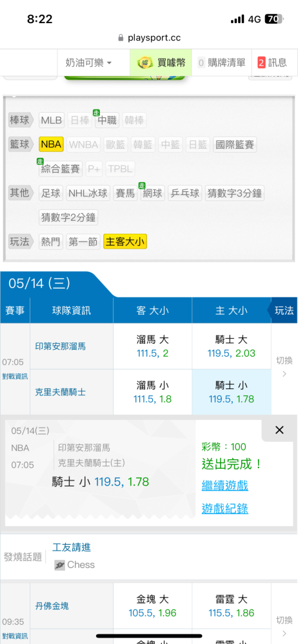
Task: Tap the lock icon beside playsport.cc
Action: pos(121,38)
